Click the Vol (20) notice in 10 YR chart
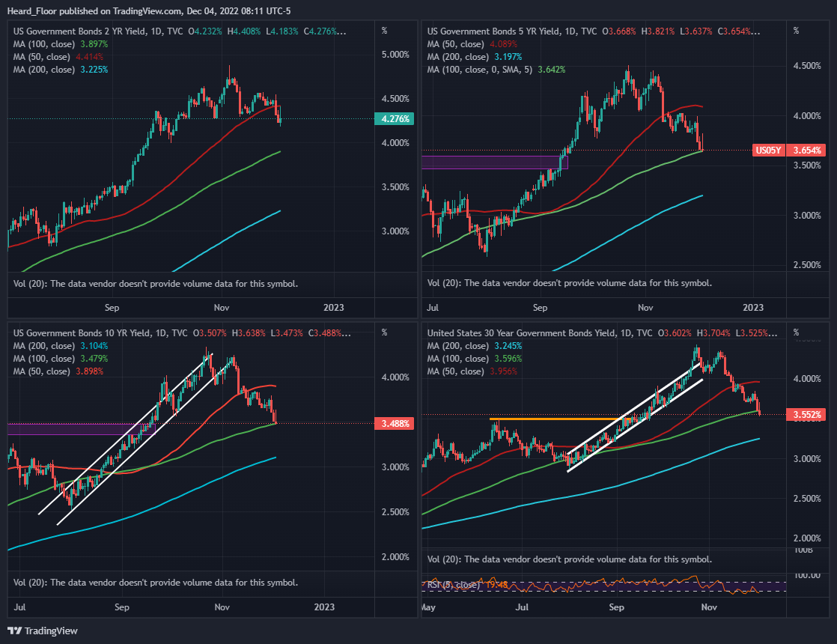This screenshot has width=837, height=644. (x=155, y=583)
